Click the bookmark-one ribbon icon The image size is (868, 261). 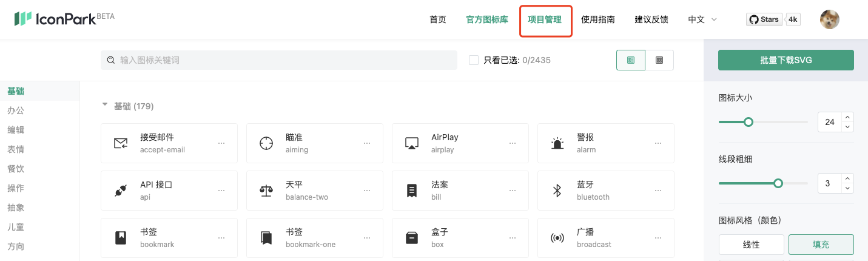click(266, 238)
